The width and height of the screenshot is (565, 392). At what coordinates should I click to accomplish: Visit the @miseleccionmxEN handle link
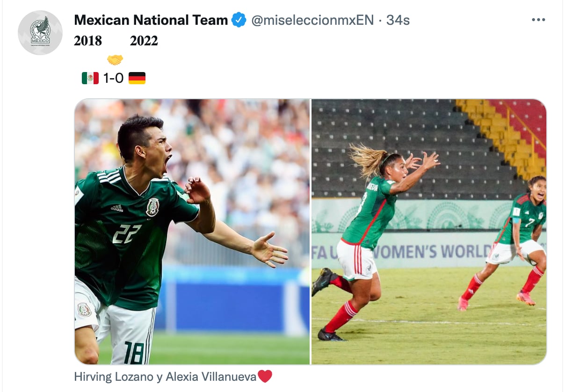[x=312, y=20]
